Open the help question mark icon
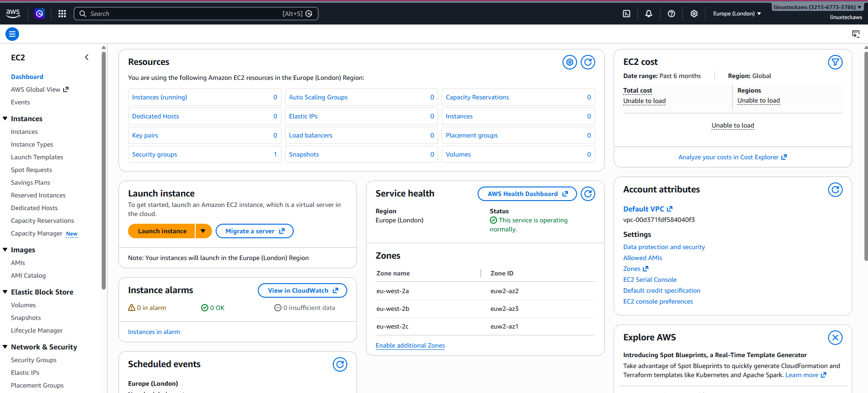 [x=671, y=14]
